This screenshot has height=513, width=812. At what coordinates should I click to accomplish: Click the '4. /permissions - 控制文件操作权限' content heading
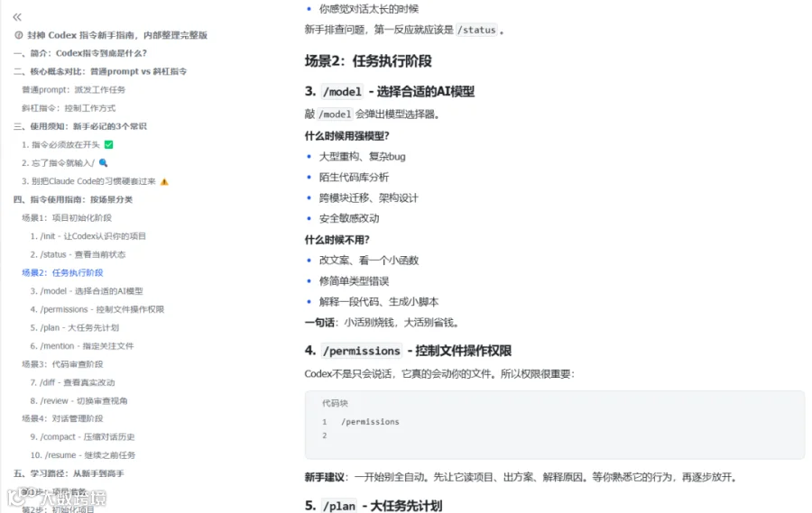pos(408,351)
